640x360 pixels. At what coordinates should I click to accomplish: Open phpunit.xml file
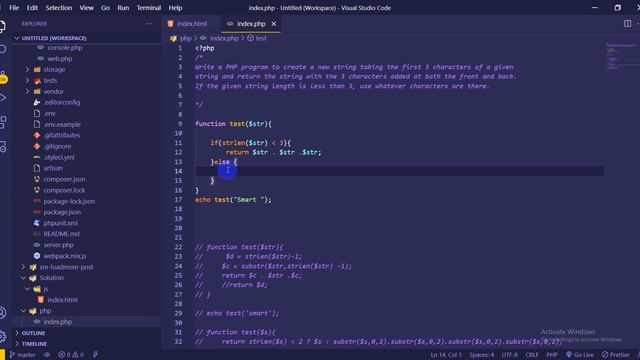click(x=60, y=223)
